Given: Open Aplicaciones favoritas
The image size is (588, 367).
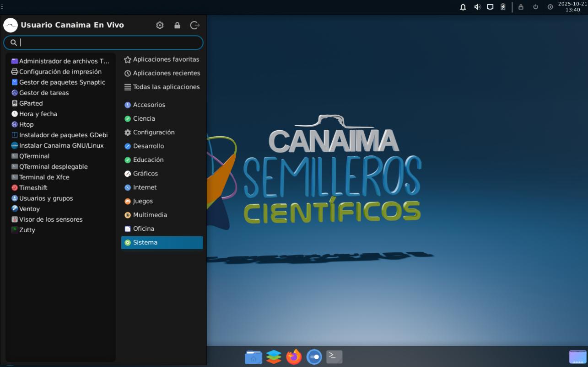Looking at the screenshot, I should click(166, 59).
